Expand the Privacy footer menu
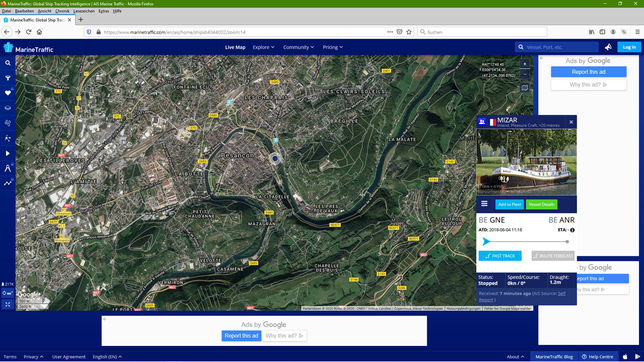Viewport: 644px width, 362px height. (33, 357)
